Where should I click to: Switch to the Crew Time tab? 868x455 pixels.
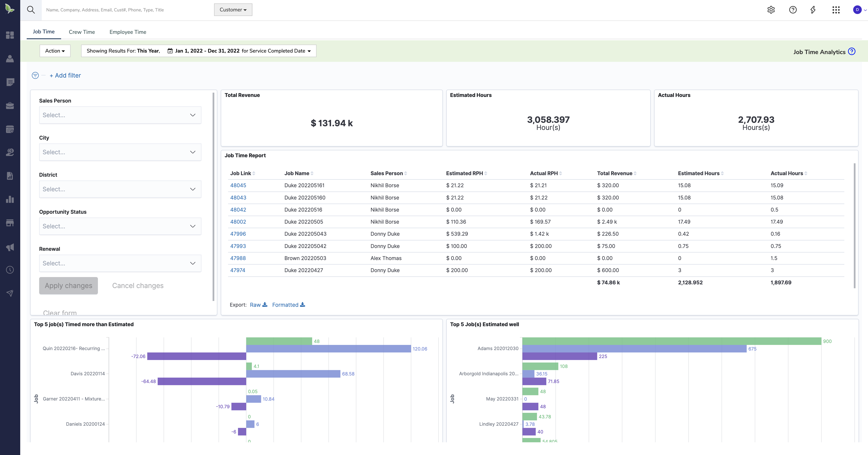click(82, 32)
